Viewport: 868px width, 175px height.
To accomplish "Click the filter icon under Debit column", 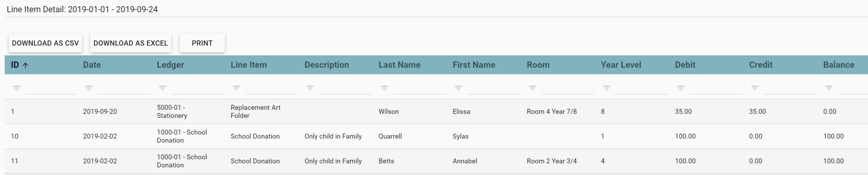I will [x=681, y=88].
